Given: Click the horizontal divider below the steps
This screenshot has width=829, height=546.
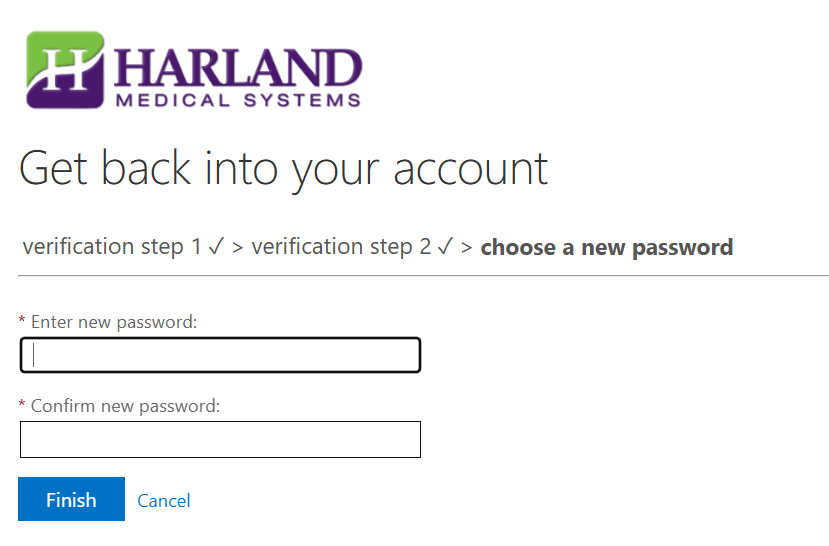Looking at the screenshot, I should point(424,275).
